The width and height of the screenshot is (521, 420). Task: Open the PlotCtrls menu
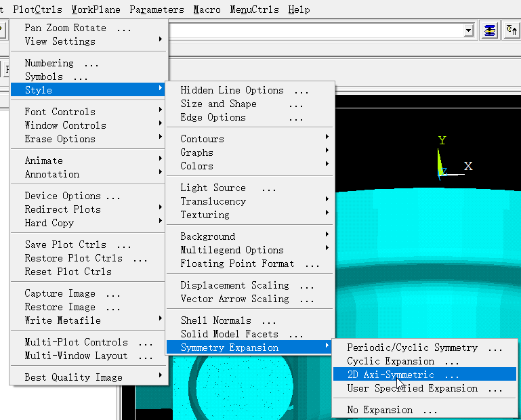tap(37, 9)
